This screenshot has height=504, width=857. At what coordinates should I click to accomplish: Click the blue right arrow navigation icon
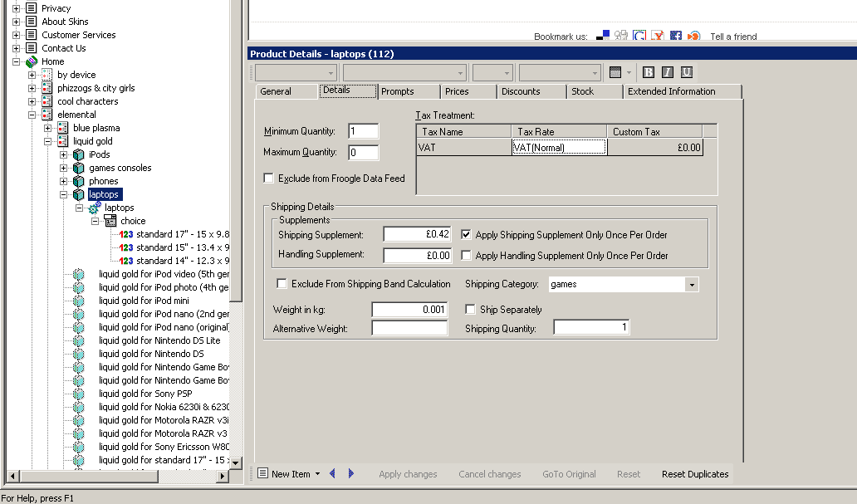tap(351, 473)
